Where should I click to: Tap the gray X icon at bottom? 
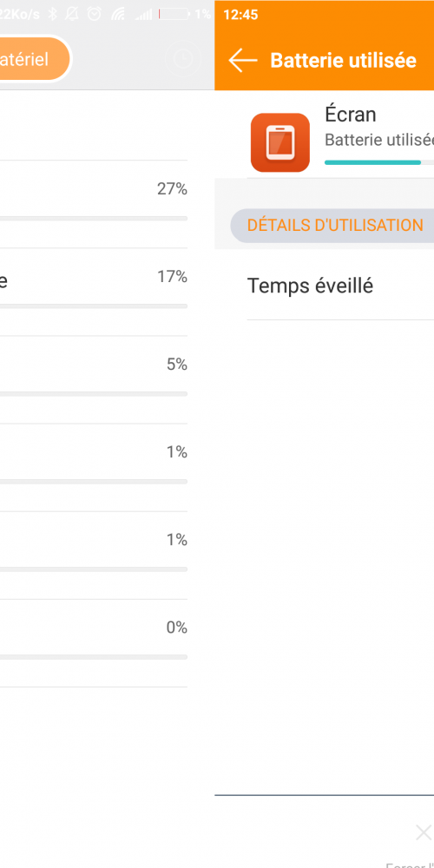(424, 832)
